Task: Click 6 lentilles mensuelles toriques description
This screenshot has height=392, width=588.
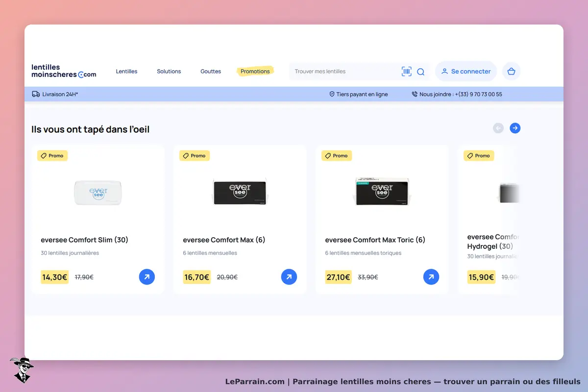Action: [x=363, y=253]
